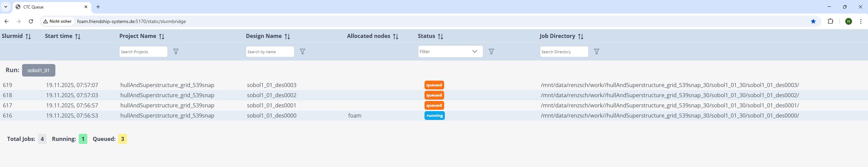Sort by Slurmid column arrows
868x167 pixels.
point(28,36)
